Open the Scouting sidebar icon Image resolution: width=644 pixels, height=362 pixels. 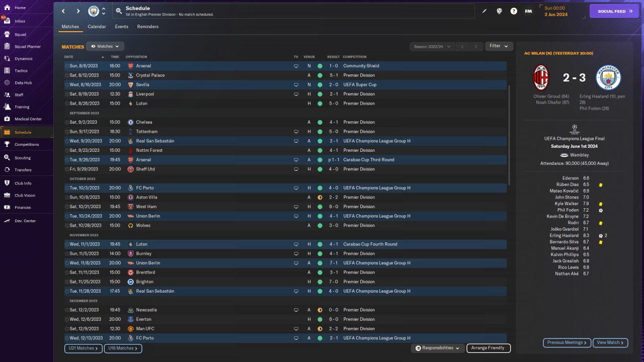[x=8, y=157]
